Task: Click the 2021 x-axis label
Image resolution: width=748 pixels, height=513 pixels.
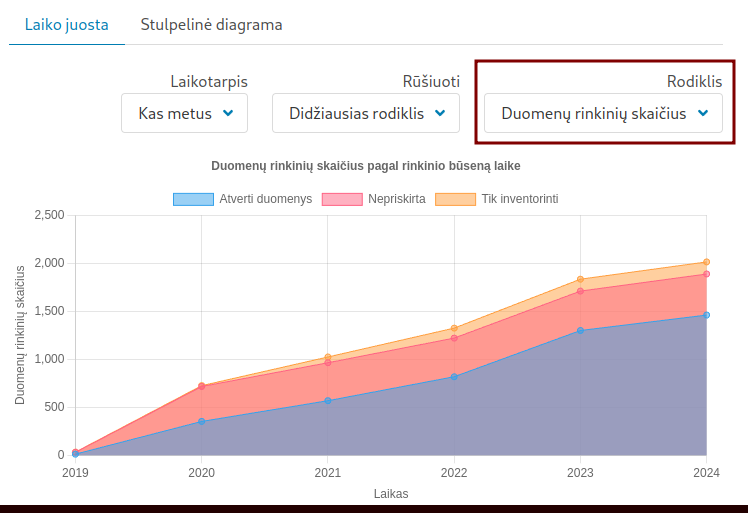Action: (328, 473)
